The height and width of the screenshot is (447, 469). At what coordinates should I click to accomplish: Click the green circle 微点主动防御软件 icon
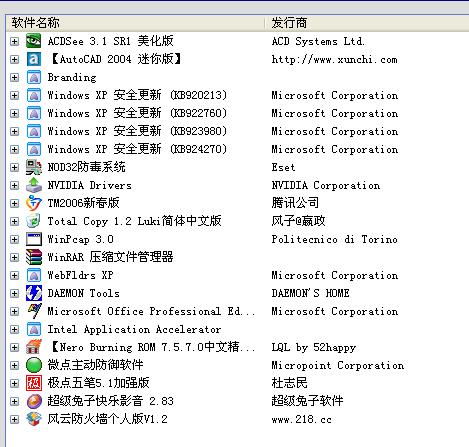click(34, 365)
